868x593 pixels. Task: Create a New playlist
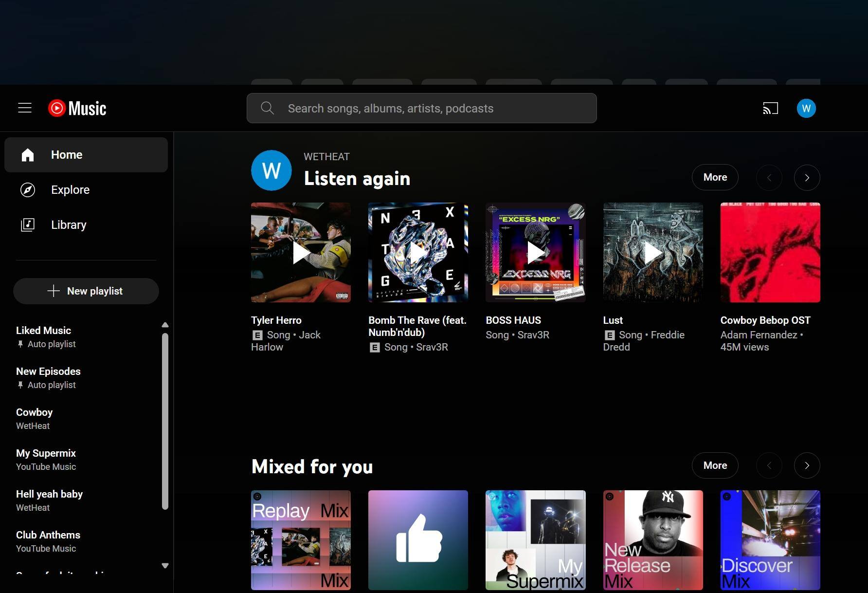[x=86, y=291]
